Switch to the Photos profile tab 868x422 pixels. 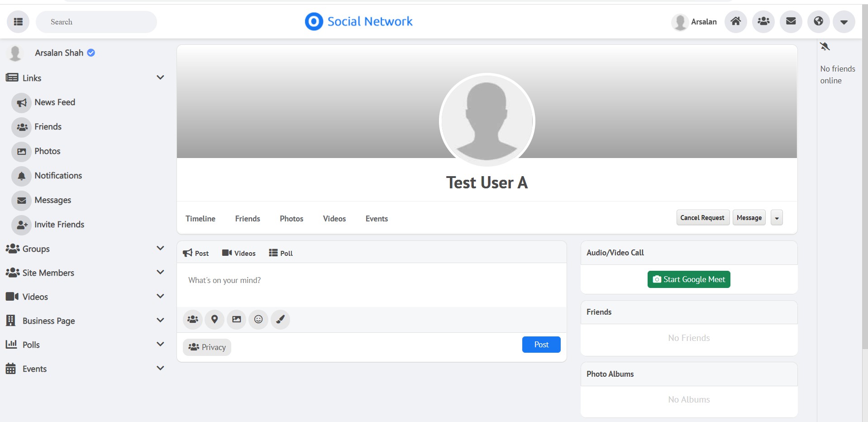[291, 219]
